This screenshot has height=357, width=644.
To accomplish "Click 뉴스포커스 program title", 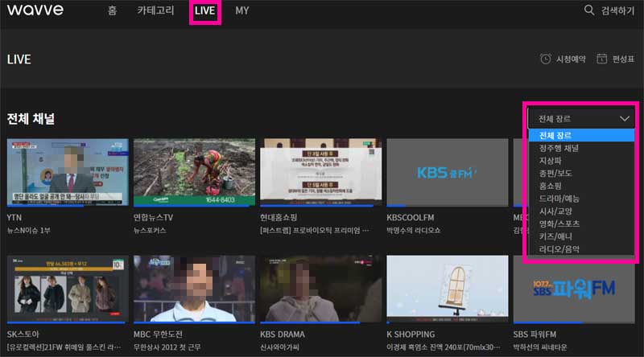I will (x=150, y=231).
